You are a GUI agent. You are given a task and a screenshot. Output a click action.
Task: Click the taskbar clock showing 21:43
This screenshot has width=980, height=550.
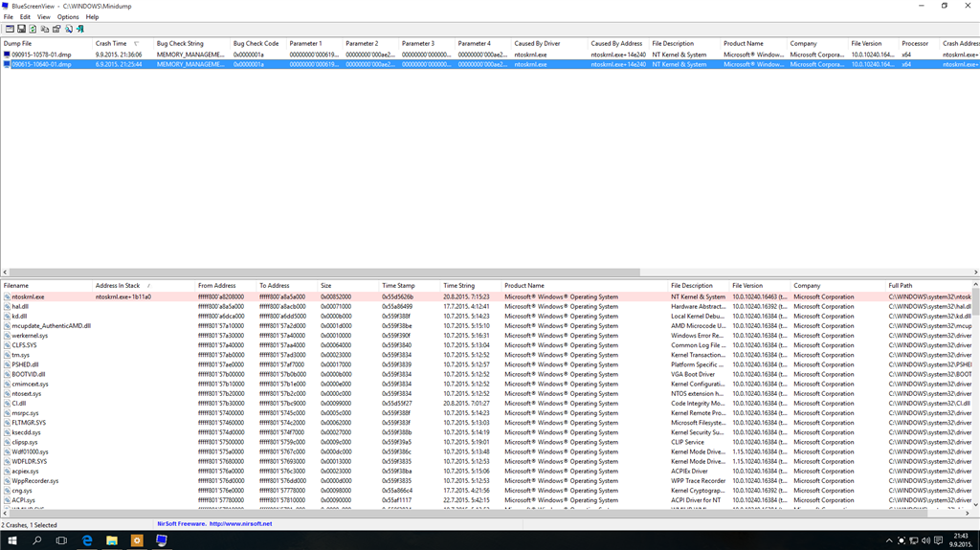[960, 540]
